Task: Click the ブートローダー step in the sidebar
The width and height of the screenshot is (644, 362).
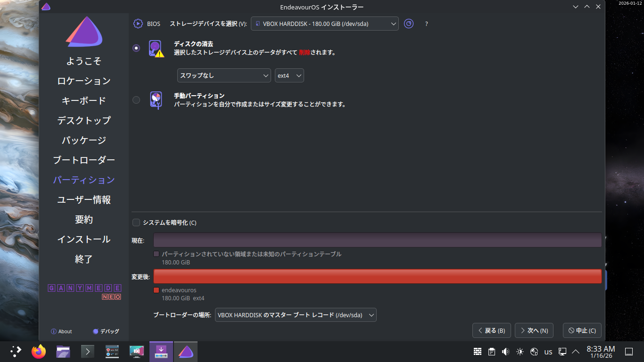Action: 84,160
